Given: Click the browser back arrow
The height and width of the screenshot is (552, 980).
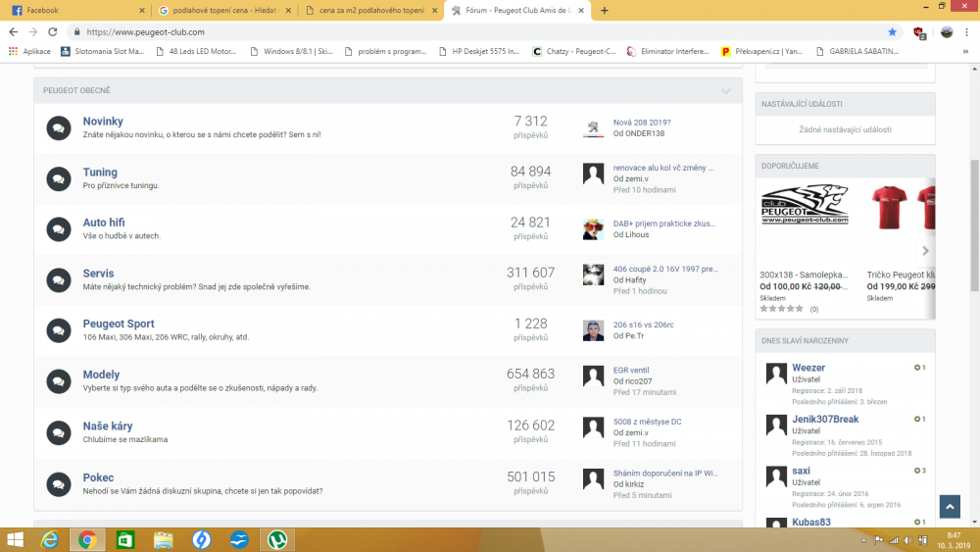Looking at the screenshot, I should [x=13, y=32].
